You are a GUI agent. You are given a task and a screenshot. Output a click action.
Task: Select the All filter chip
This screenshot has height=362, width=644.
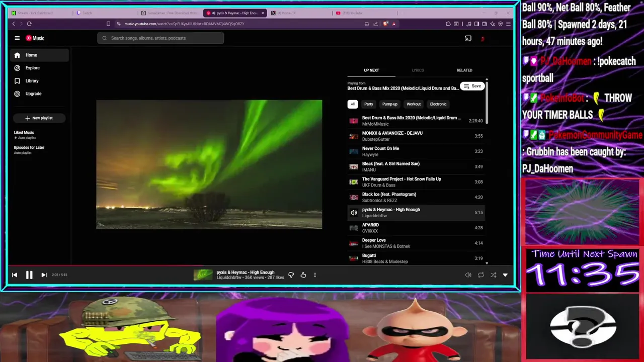click(353, 104)
